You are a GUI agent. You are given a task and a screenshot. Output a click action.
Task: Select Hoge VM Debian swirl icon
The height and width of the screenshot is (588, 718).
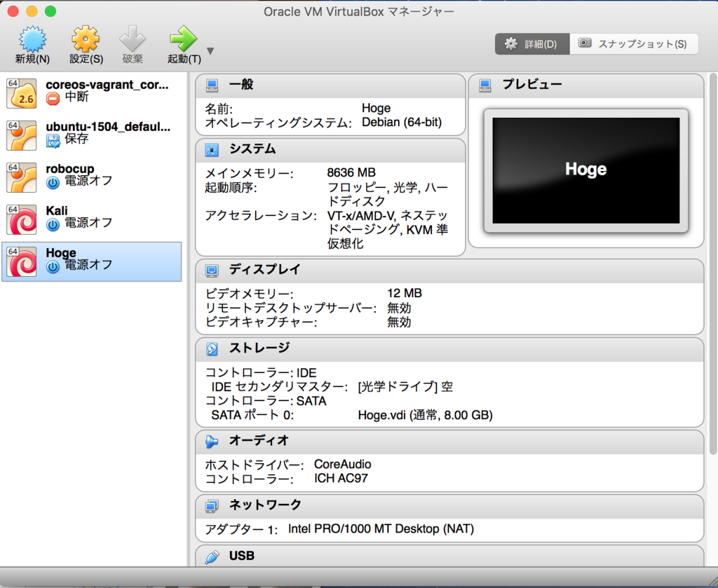click(21, 261)
